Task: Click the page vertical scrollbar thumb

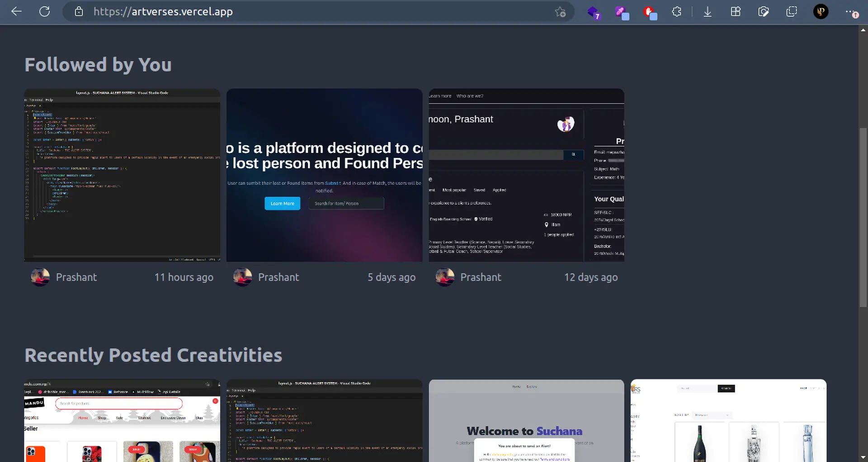Action: [x=863, y=217]
